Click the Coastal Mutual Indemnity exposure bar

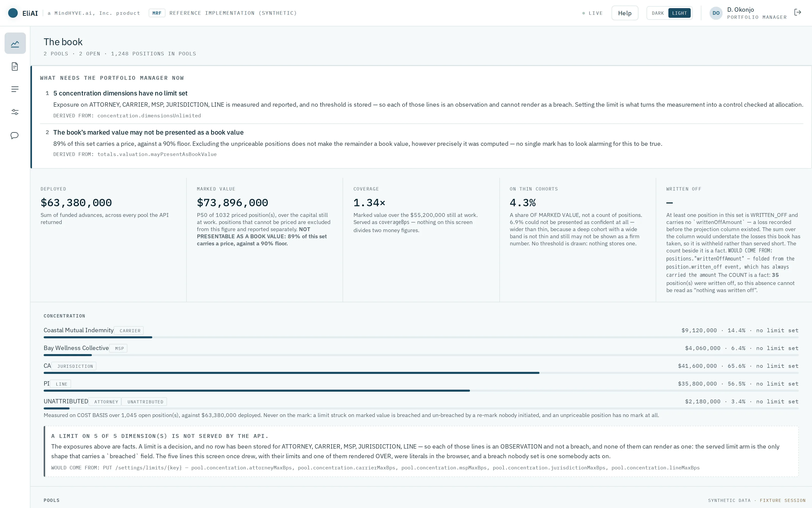(421, 337)
